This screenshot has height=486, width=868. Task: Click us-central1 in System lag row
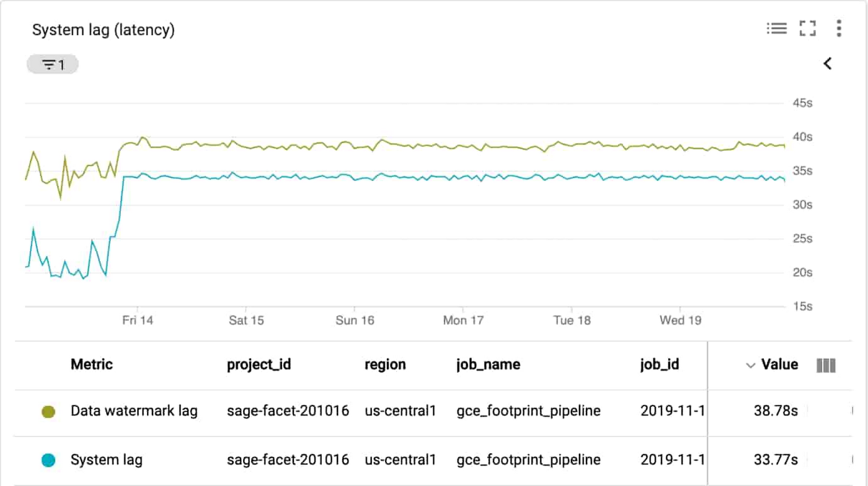click(401, 460)
